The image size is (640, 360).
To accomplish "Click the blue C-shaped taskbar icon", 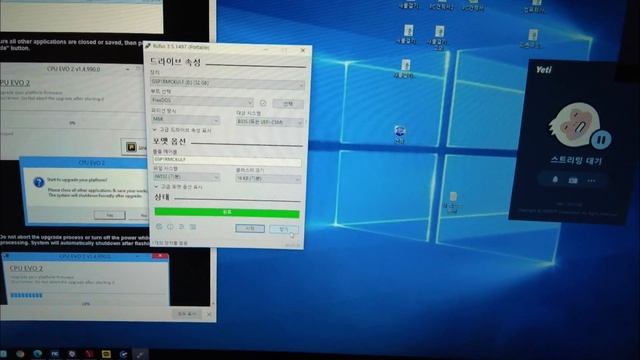I will pyautogui.click(x=123, y=354).
